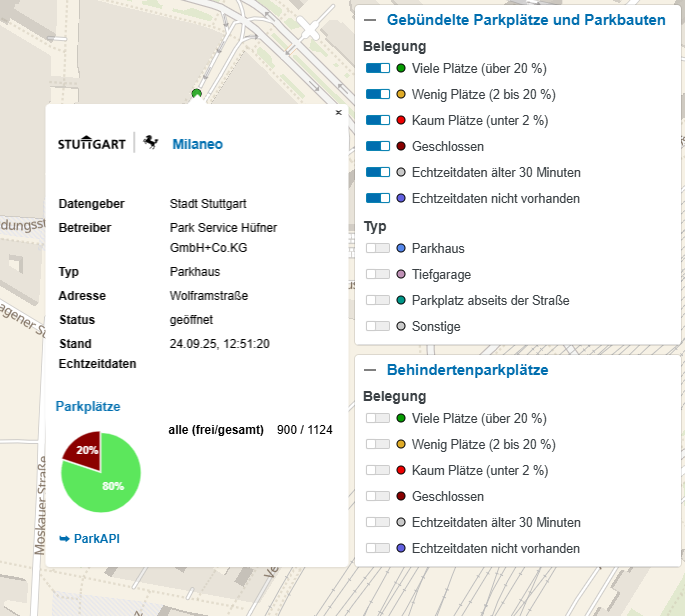Turn off Wenig Plätze (2 bis 20 %) for Parkbauten
This screenshot has width=685, height=616.
coord(378,94)
